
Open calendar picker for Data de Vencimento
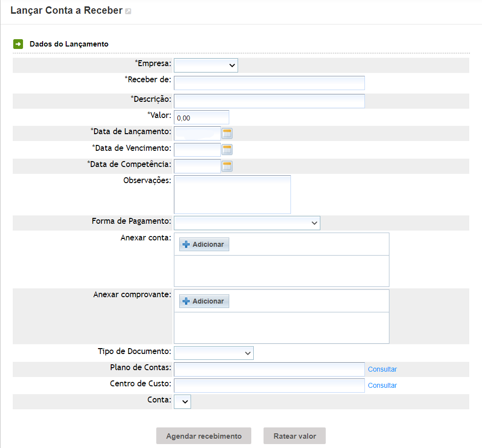227,150
